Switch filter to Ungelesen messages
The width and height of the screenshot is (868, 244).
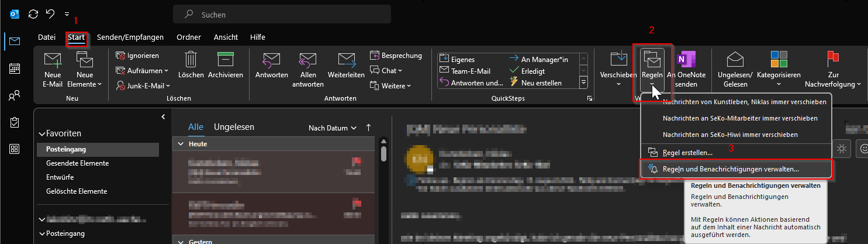(234, 127)
